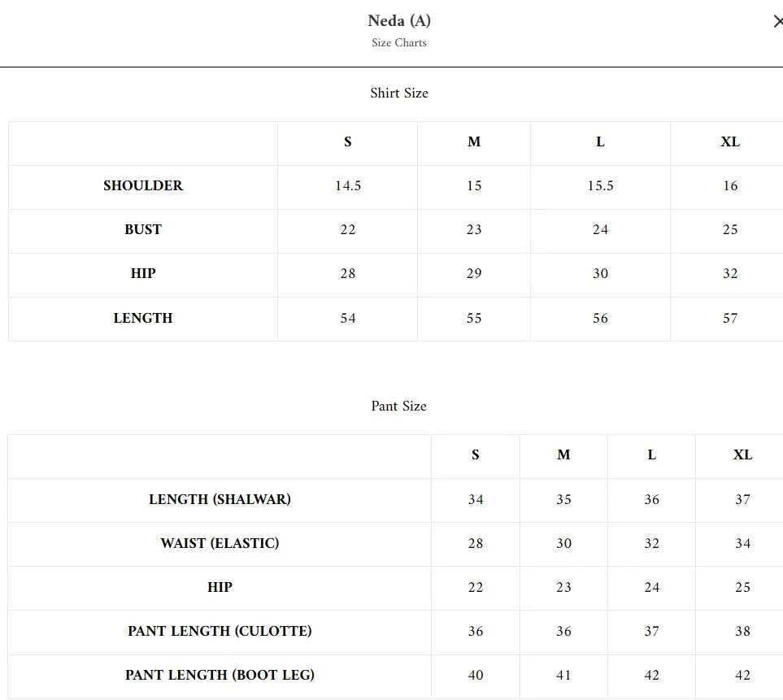The height and width of the screenshot is (700, 783).
Task: Click shirt length value 57
Action: click(729, 318)
